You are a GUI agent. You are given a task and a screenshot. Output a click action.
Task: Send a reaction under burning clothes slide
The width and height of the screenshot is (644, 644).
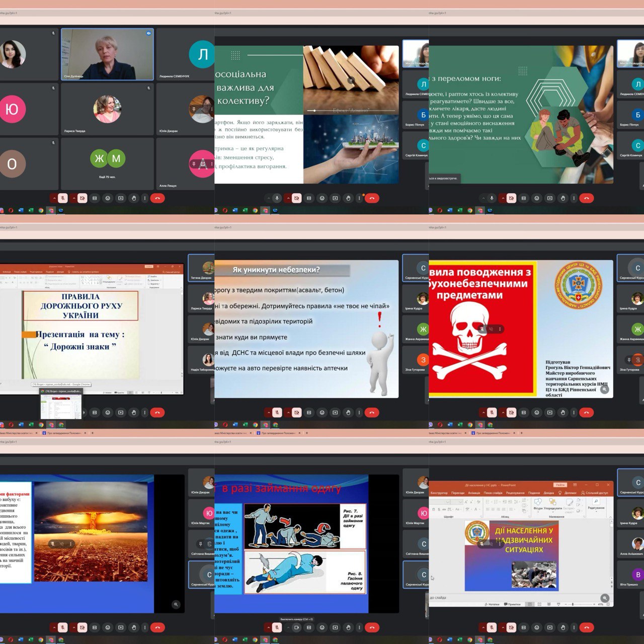pyautogui.click(x=322, y=627)
